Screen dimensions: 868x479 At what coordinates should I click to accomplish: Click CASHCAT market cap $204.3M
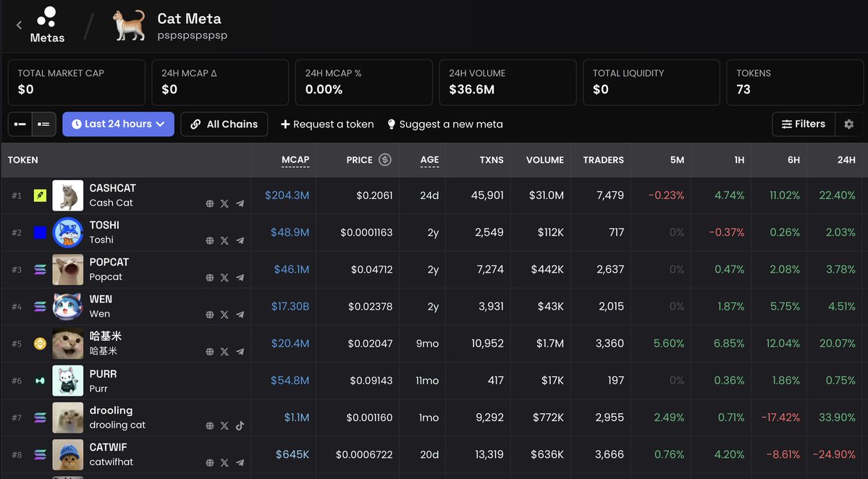click(287, 195)
